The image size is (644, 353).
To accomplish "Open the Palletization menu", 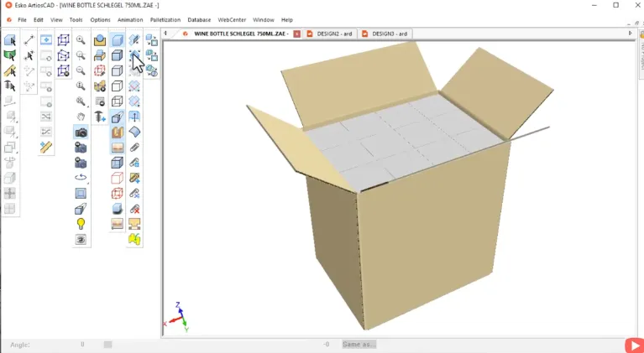I will pyautogui.click(x=165, y=19).
